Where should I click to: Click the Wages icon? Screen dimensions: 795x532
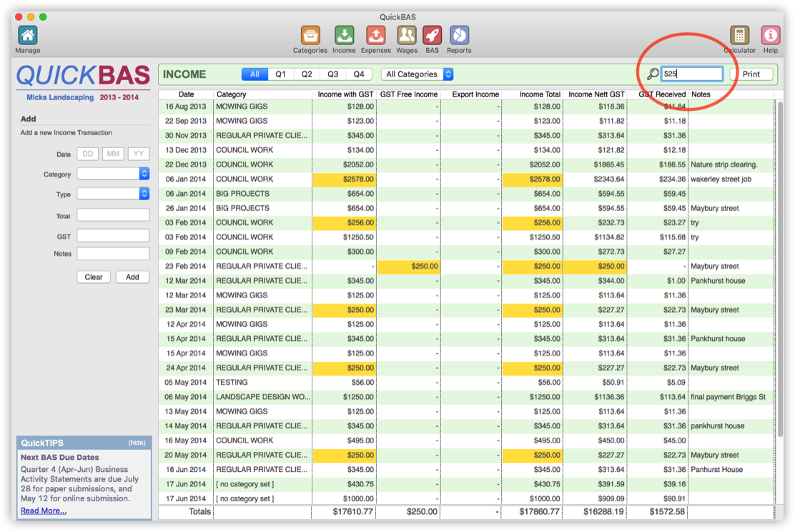[406, 34]
